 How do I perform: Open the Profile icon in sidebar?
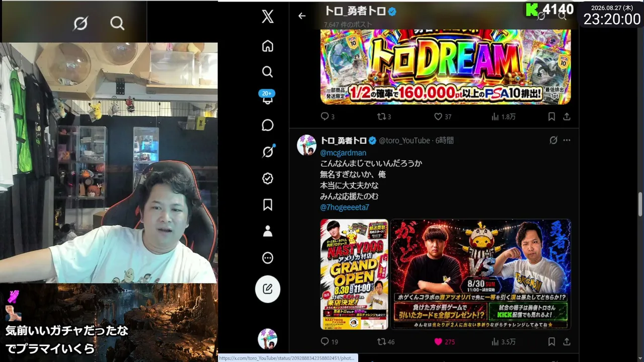click(268, 231)
